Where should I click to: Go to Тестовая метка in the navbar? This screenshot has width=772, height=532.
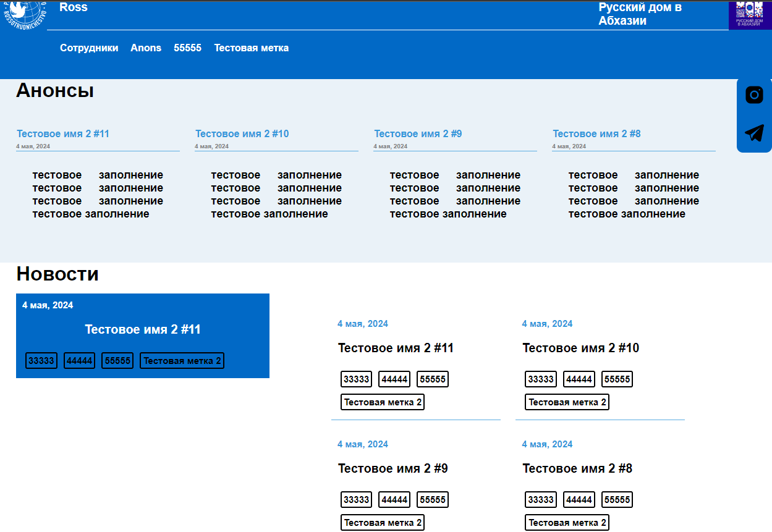(x=251, y=48)
